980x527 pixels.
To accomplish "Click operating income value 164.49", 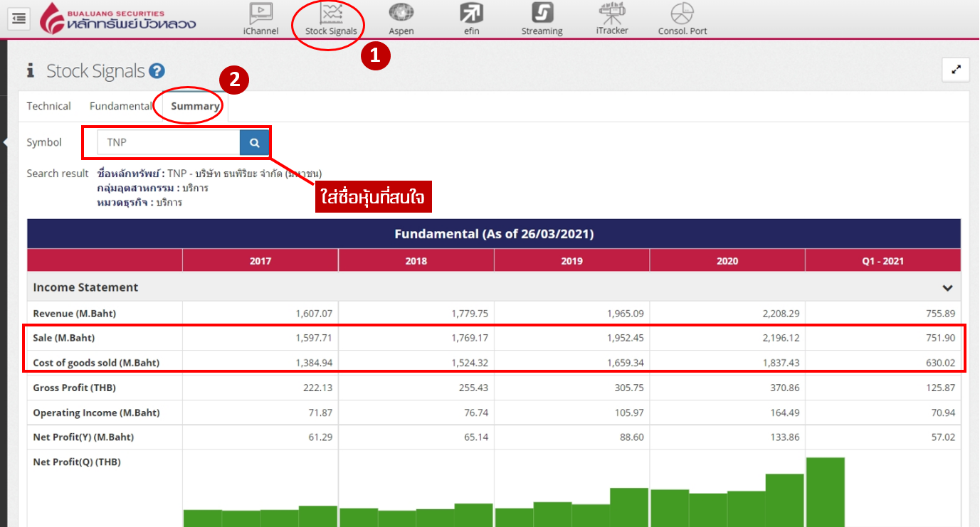I will [785, 412].
